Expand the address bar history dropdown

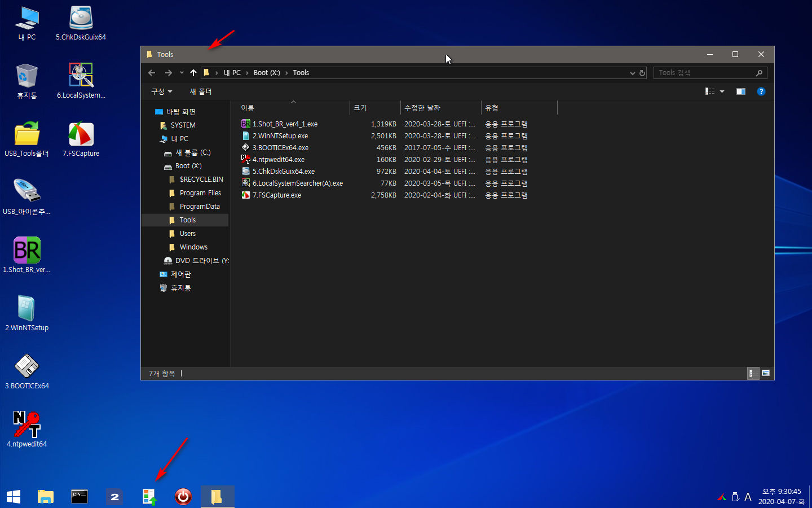click(x=633, y=73)
